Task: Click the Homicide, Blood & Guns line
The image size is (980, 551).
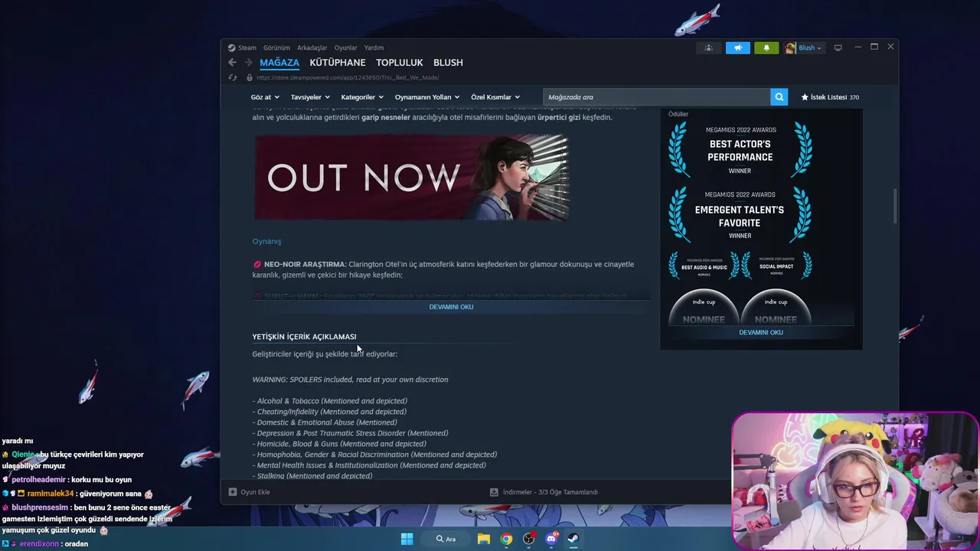Action: click(339, 444)
